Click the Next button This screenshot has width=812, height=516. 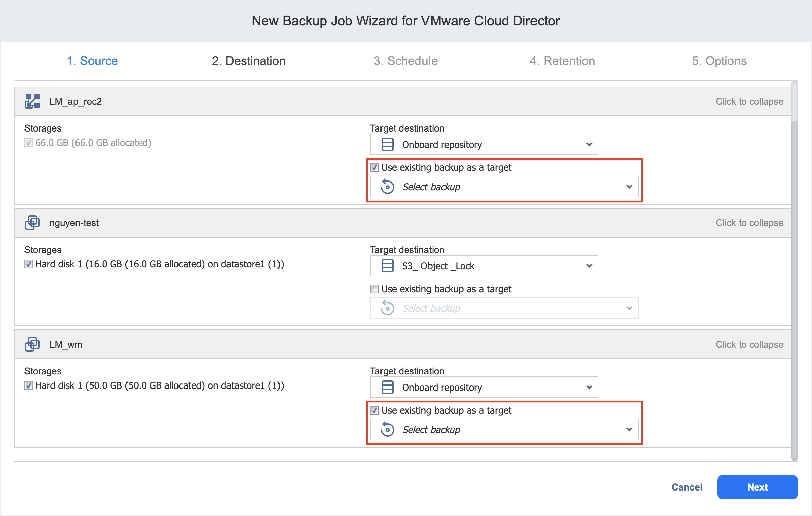[757, 487]
